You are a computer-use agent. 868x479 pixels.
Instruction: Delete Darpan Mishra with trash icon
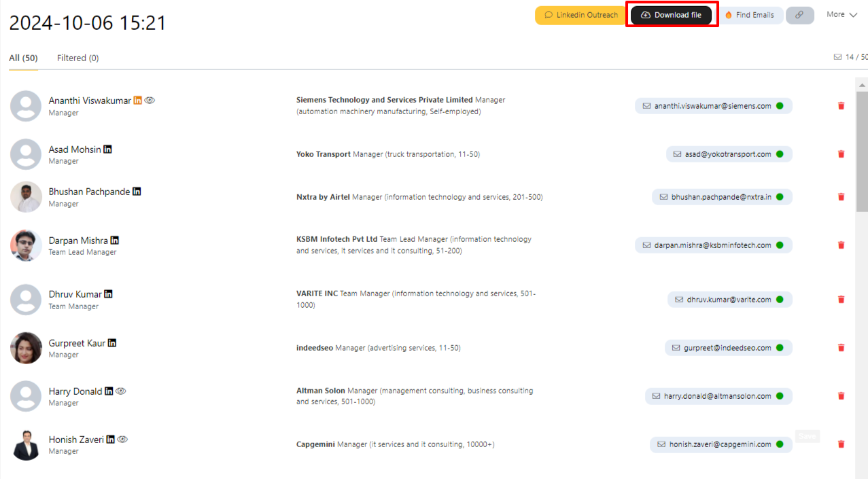[841, 245]
